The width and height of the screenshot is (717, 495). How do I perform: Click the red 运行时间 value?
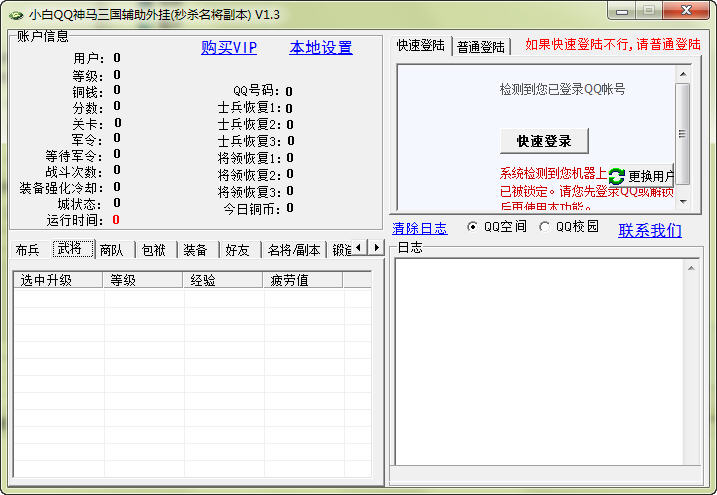click(116, 220)
